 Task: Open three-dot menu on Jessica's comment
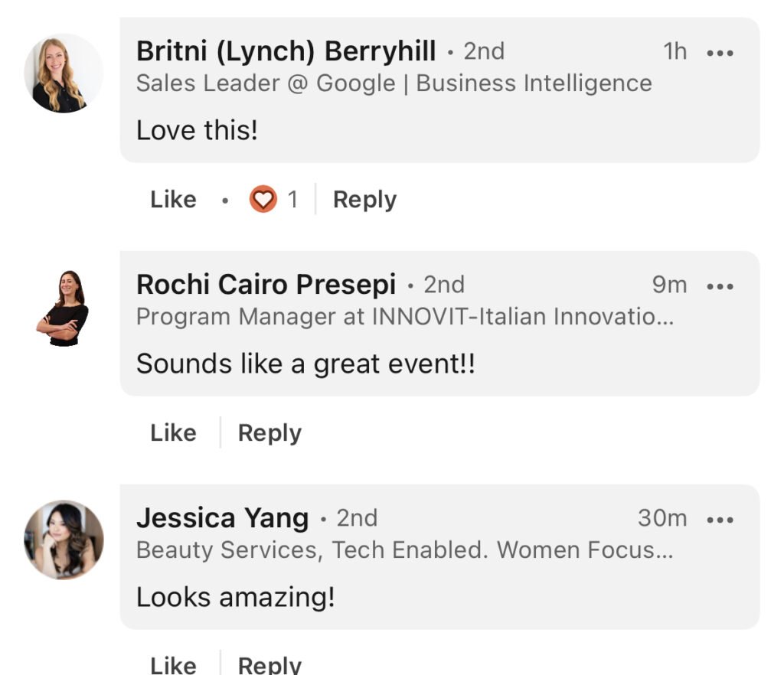(720, 520)
